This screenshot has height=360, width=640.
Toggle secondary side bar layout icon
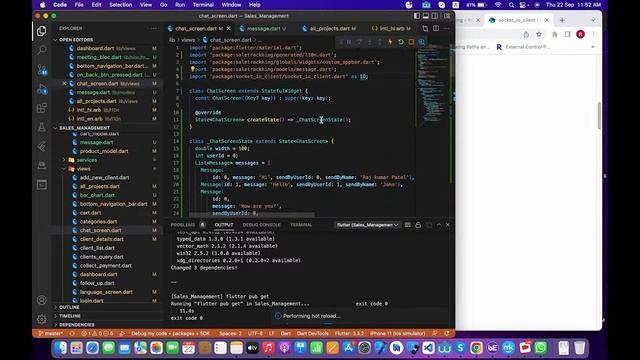[435, 16]
